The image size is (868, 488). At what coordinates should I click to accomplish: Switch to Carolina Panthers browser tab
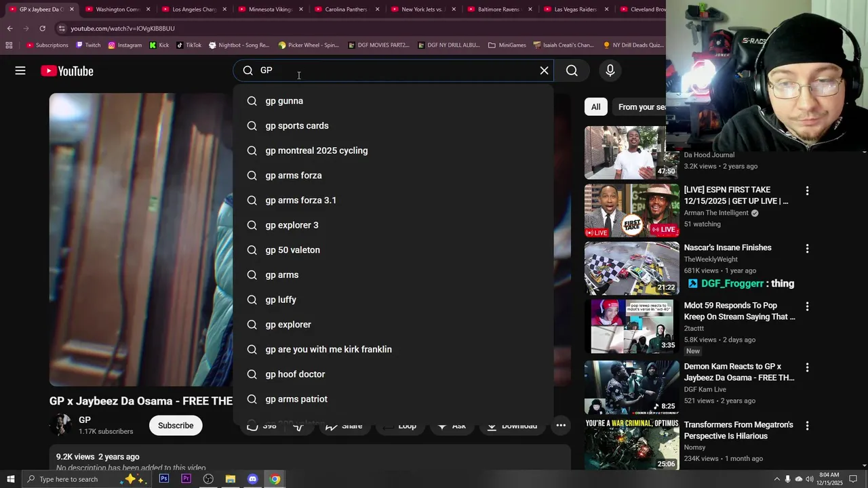point(346,9)
